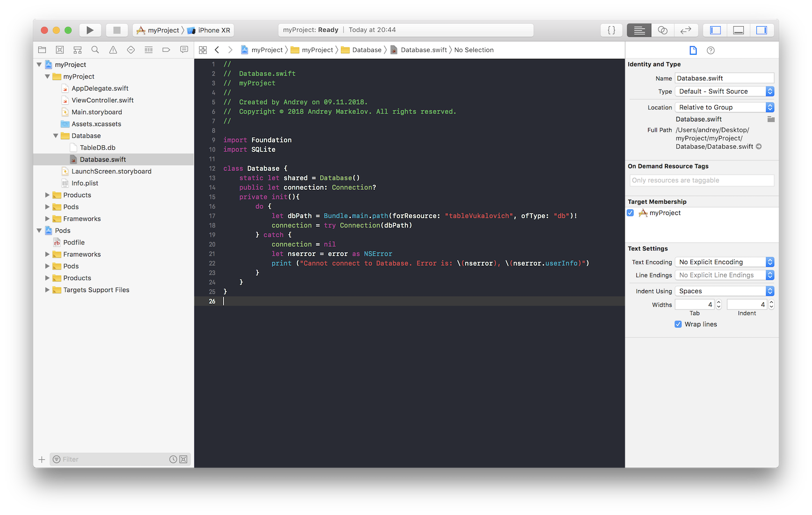Show the File inspector tab
The height and width of the screenshot is (515, 812).
[x=693, y=50]
